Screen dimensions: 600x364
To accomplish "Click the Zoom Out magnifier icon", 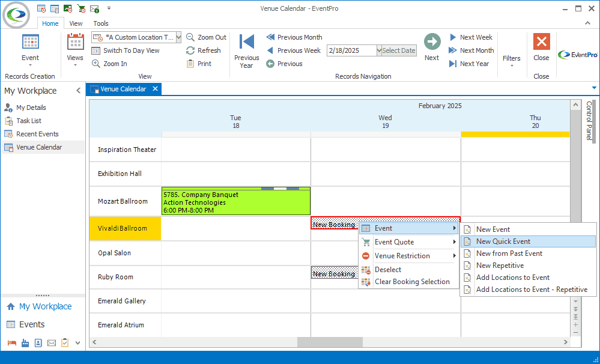I will pyautogui.click(x=190, y=37).
